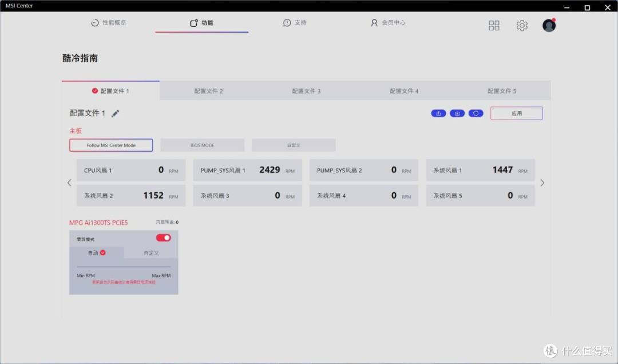
Task: Select 系统风扇 4 card
Action: pos(364,196)
